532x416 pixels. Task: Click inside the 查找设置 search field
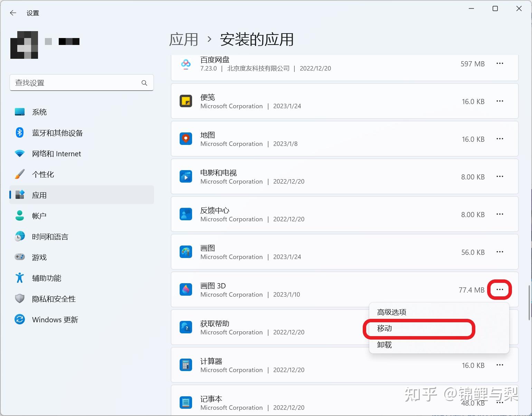(82, 83)
